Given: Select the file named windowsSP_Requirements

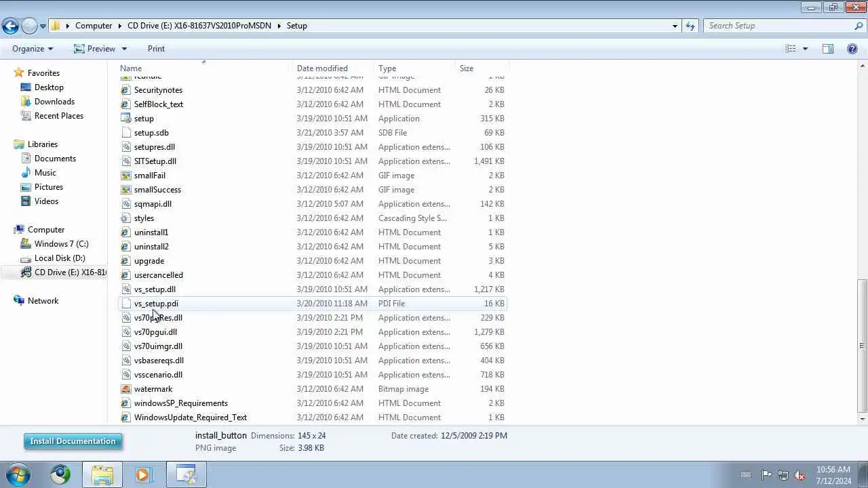Looking at the screenshot, I should coord(181,403).
